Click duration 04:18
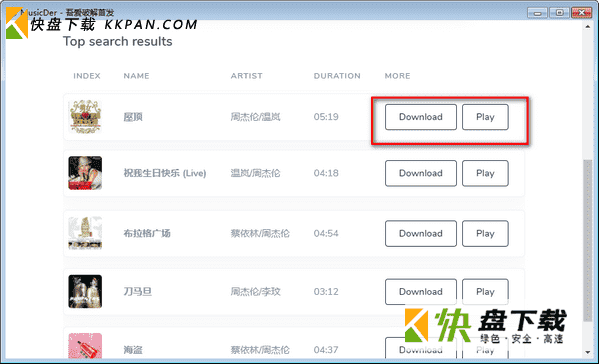 (x=326, y=173)
